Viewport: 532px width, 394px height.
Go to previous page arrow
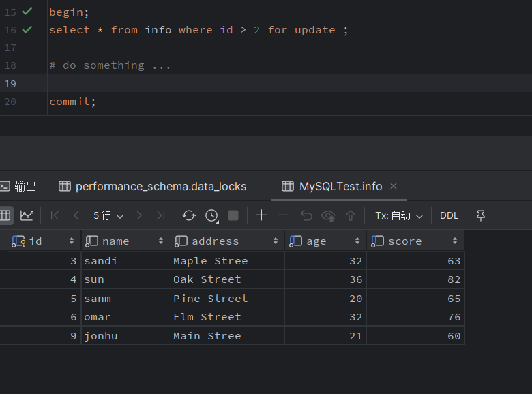click(x=76, y=215)
